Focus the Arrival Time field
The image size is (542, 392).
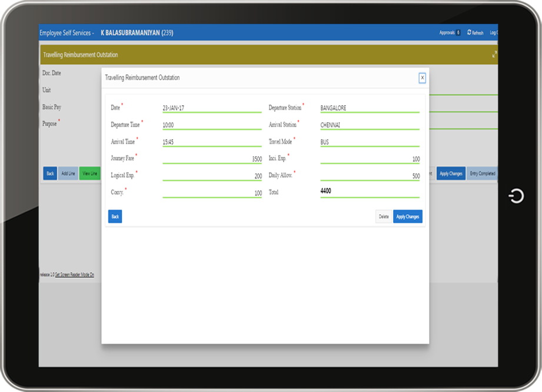[212, 142]
